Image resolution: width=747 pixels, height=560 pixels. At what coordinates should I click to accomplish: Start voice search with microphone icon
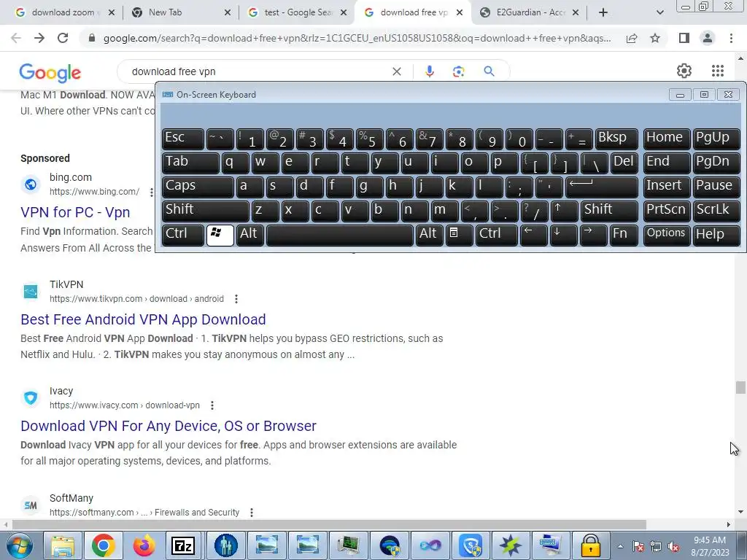click(429, 71)
